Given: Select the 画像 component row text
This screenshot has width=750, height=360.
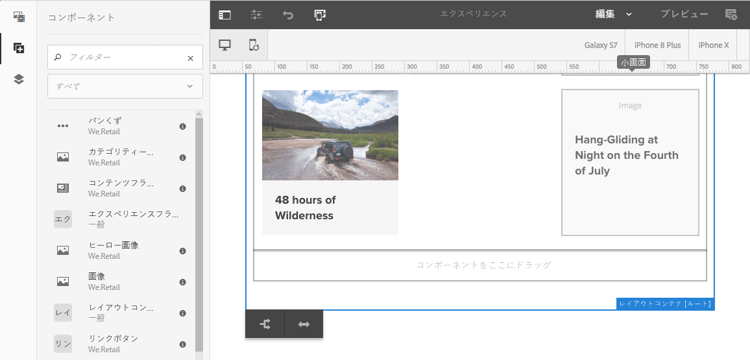Looking at the screenshot, I should click(97, 276).
